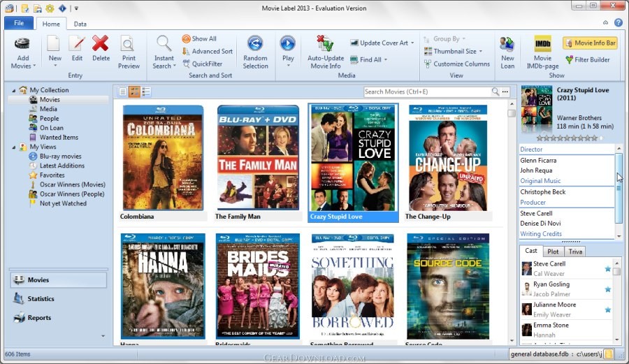This screenshot has width=629, height=364.
Task: Open Filter Builder
Action: click(x=587, y=59)
